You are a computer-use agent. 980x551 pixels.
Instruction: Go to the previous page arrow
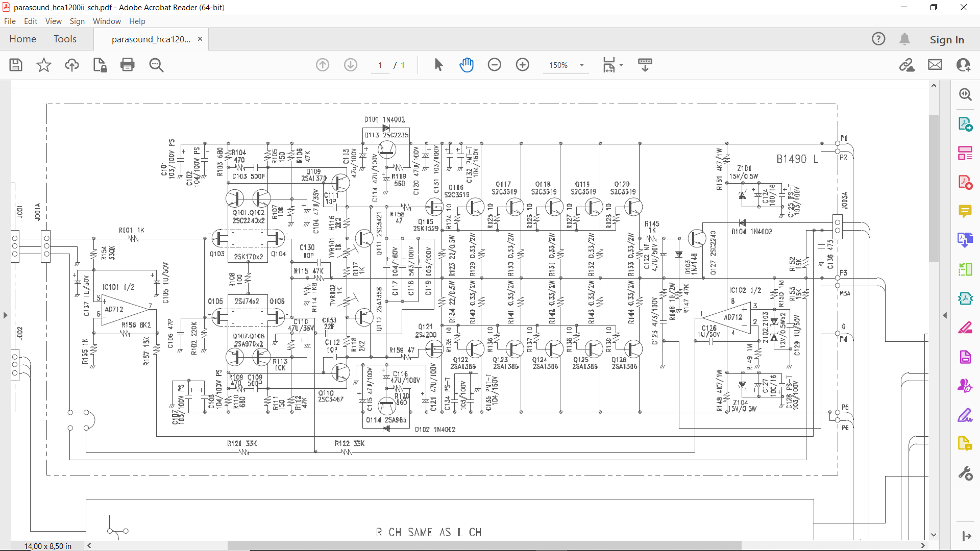[323, 65]
